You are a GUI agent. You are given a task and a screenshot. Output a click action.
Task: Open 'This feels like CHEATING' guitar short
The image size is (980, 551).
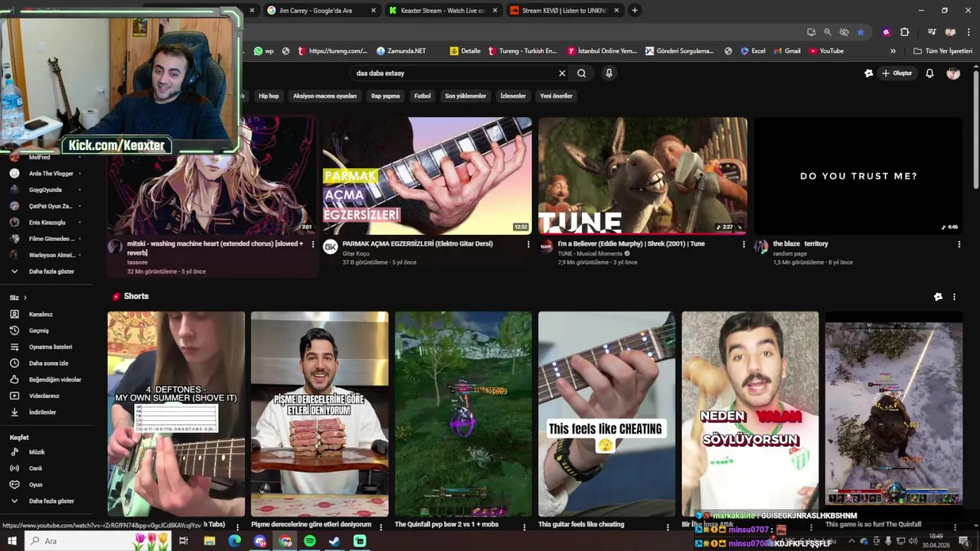coord(606,414)
